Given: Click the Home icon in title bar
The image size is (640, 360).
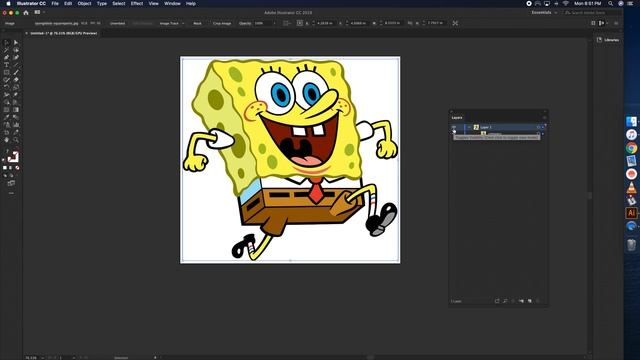Looking at the screenshot, I should tap(26, 13).
